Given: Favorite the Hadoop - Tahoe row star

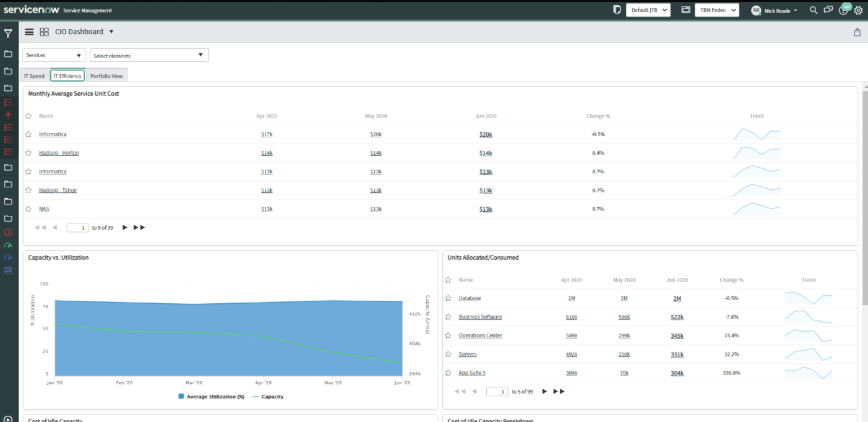Looking at the screenshot, I should point(28,190).
